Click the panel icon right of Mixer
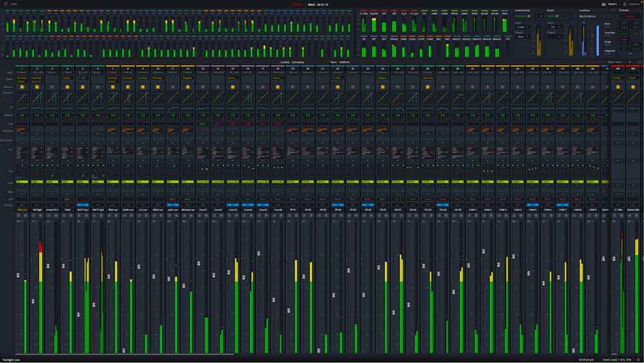This screenshot has height=363, width=644. pyautogui.click(x=625, y=4)
